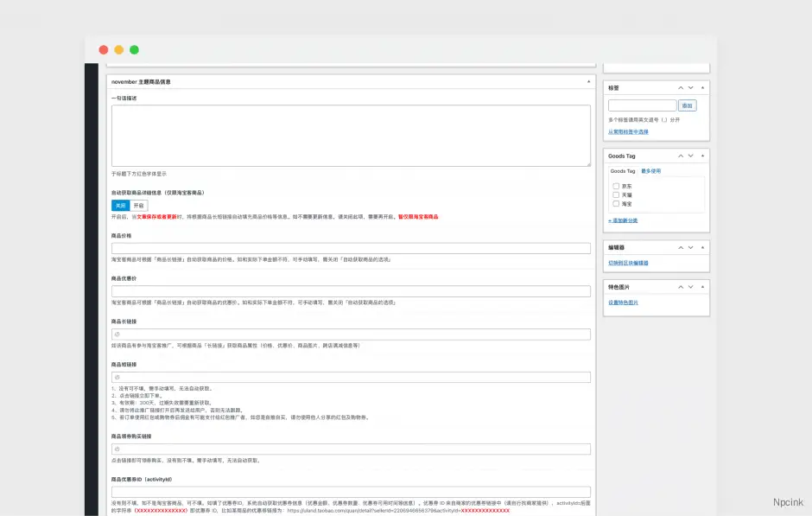Image resolution: width=812 pixels, height=516 pixels.
Task: Collapse the Goods Tag panel with triangle
Action: tap(702, 156)
